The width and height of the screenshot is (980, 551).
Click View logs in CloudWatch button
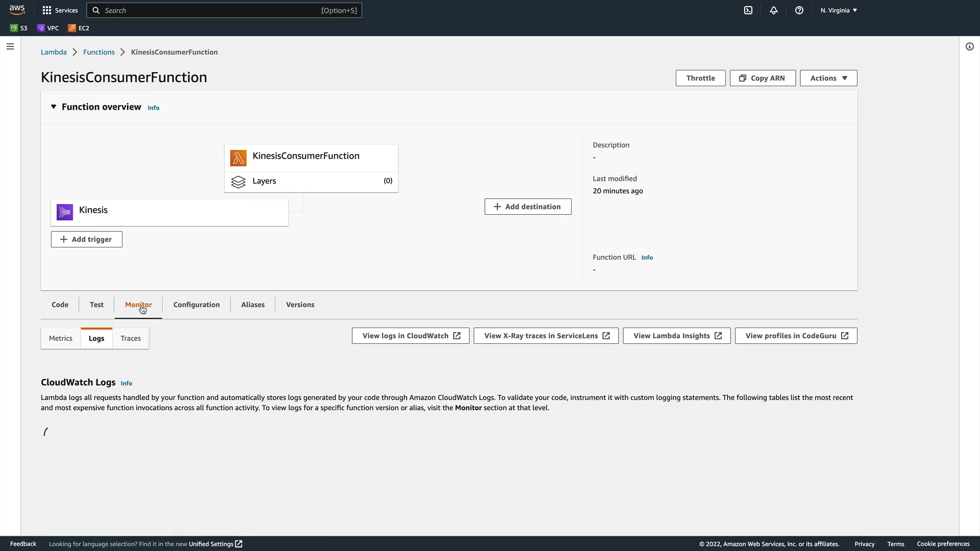pos(410,336)
